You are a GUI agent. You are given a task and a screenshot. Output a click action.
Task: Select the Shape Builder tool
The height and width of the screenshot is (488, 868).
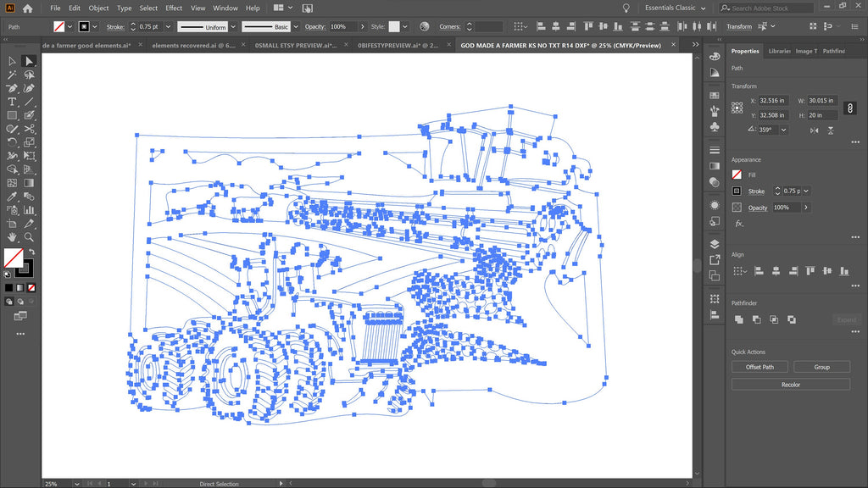[12, 169]
